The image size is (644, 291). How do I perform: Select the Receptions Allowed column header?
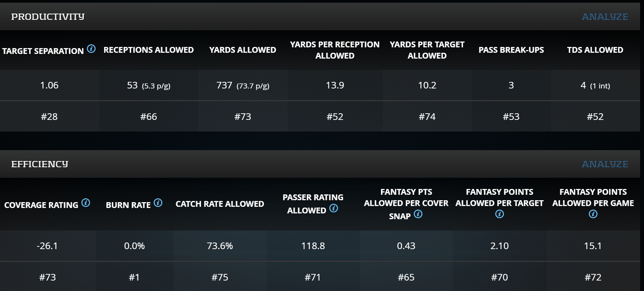click(x=149, y=50)
